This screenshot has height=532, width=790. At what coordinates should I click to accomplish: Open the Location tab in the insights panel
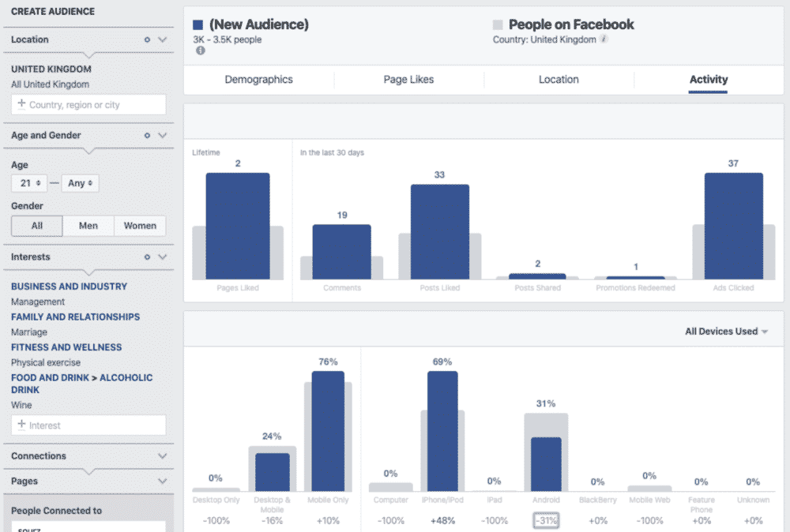point(559,80)
